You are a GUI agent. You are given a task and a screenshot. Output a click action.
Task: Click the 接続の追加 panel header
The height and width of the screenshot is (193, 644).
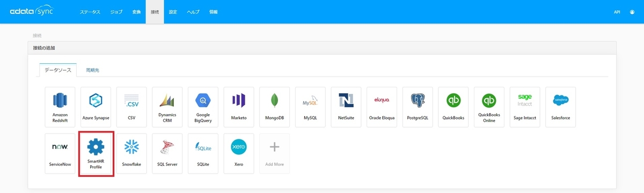pos(322,48)
